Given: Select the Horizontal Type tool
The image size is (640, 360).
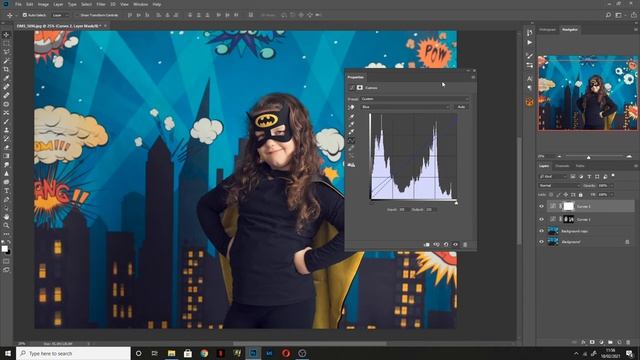Looking at the screenshot, I should (x=6, y=191).
